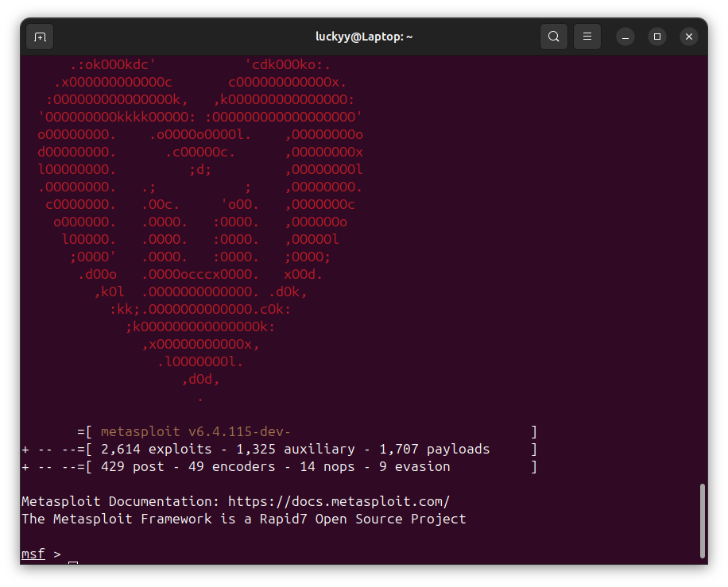Click the metasploit v6.4.115-dev version text
Viewport: 728px width, 587px height.
[201, 432]
